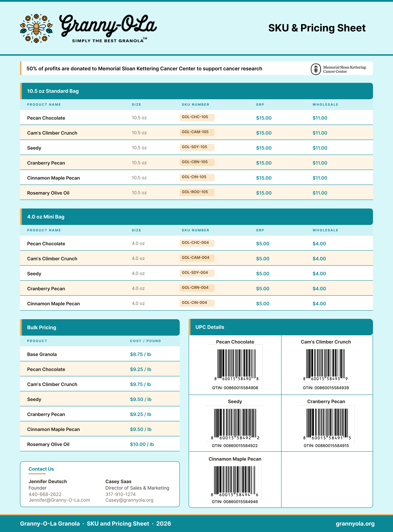Click phone number 440-668-2622
This screenshot has width=393, height=532.
[x=45, y=494]
